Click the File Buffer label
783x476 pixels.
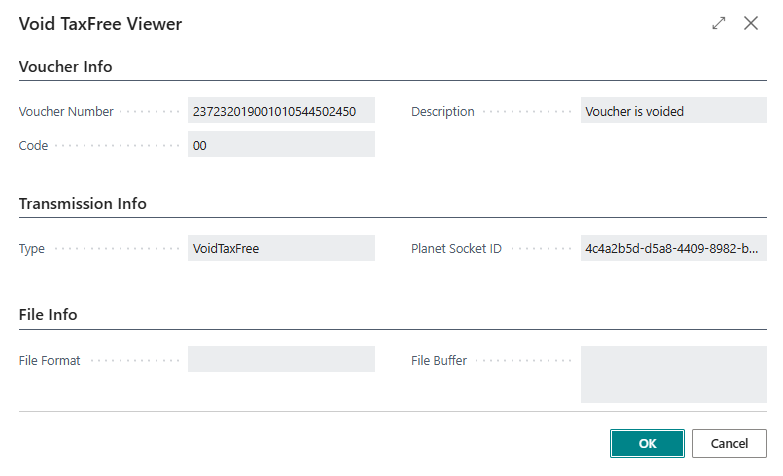[439, 360]
